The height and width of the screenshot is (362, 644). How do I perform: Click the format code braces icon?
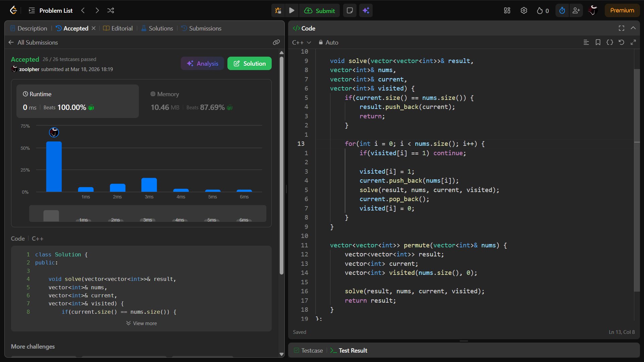(x=609, y=42)
